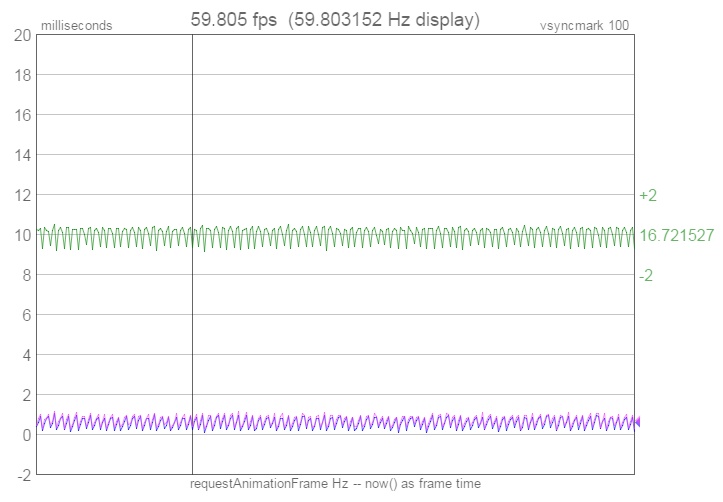The image size is (723, 502).
Task: Click the 20 label on left axis
Action: 20,35
